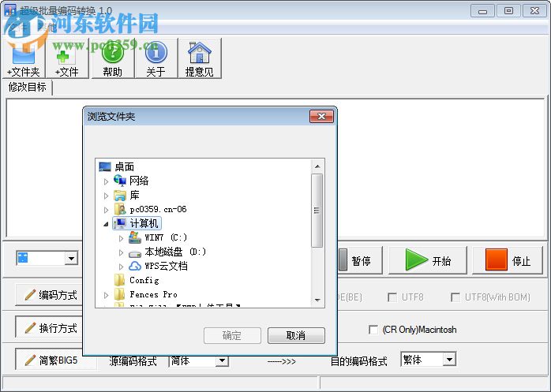This screenshot has width=551, height=392.
Task: Open the small dropdown left of the dialog
Action: (71, 259)
